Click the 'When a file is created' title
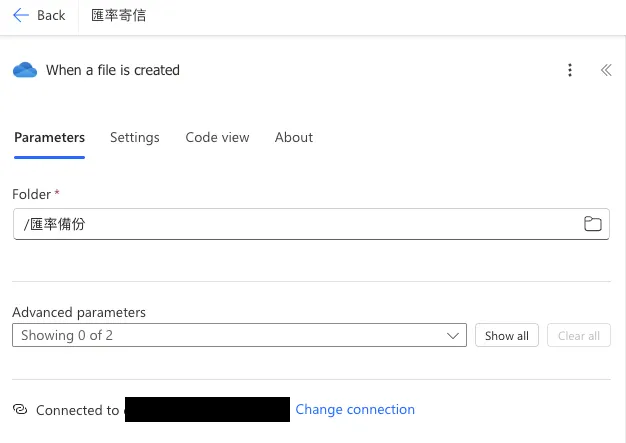This screenshot has height=443, width=626. click(x=113, y=70)
